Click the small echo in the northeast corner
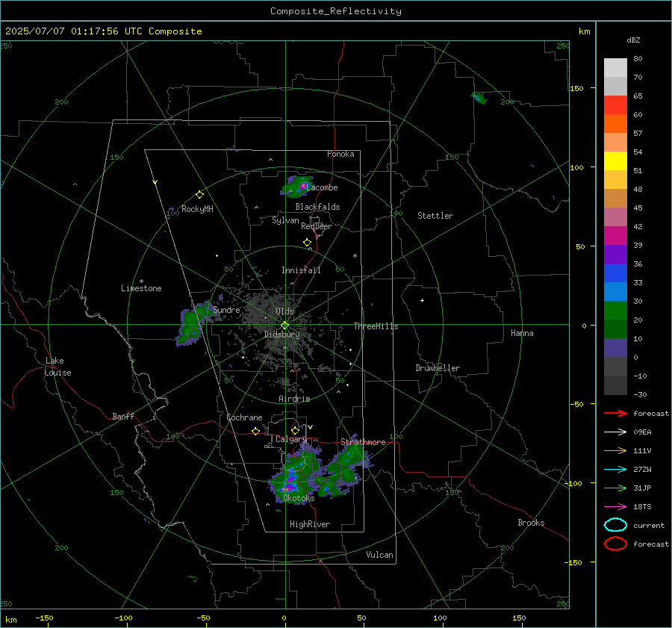 tap(479, 98)
